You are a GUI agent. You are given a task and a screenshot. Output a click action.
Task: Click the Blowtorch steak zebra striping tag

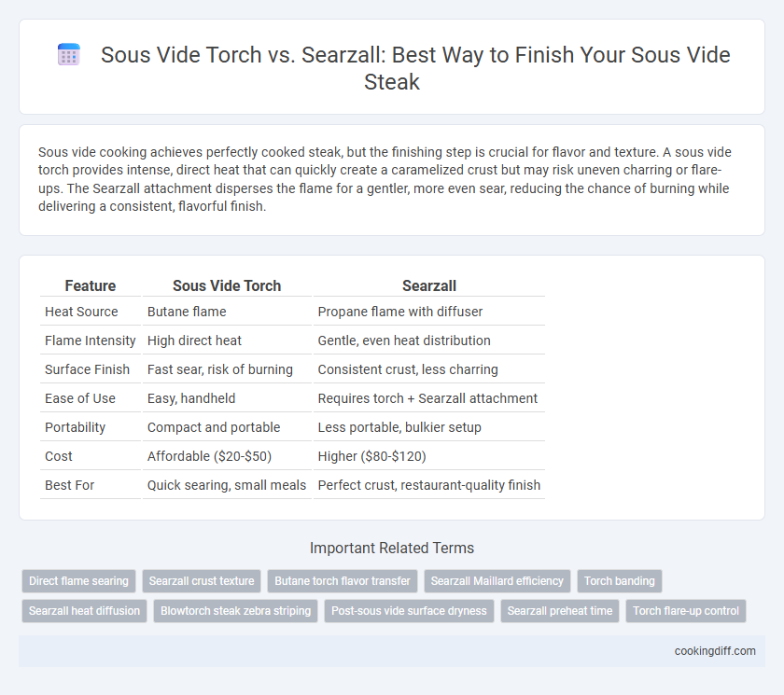pyautogui.click(x=235, y=611)
